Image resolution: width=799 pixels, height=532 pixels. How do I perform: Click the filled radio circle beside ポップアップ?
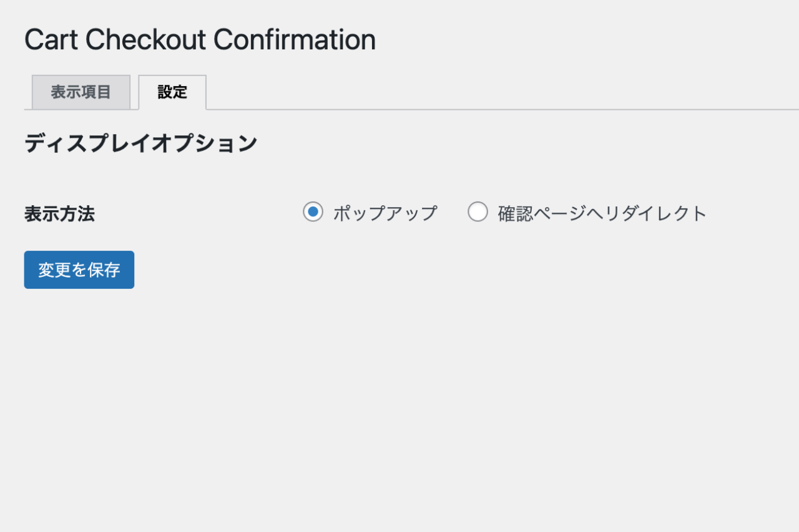tap(313, 213)
